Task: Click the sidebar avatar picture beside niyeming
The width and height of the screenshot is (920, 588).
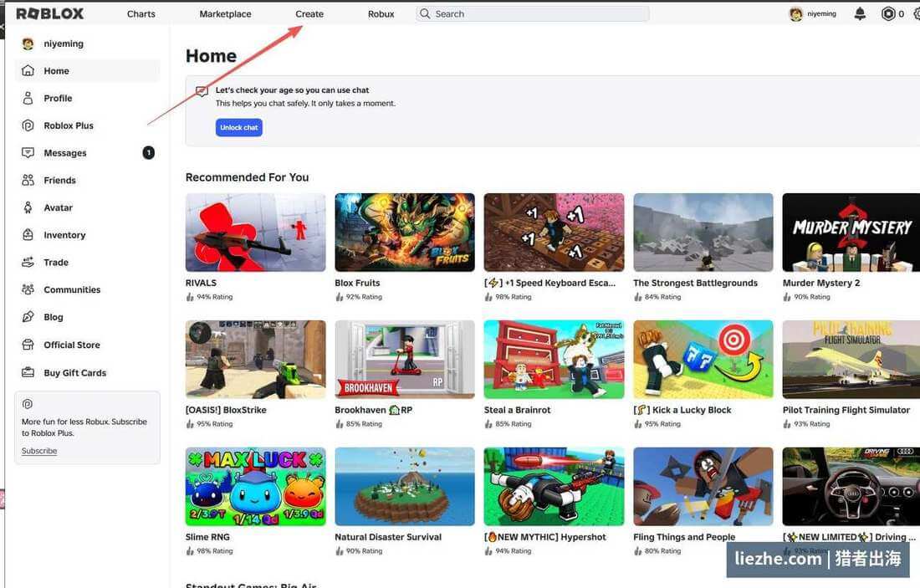Action: coord(28,43)
